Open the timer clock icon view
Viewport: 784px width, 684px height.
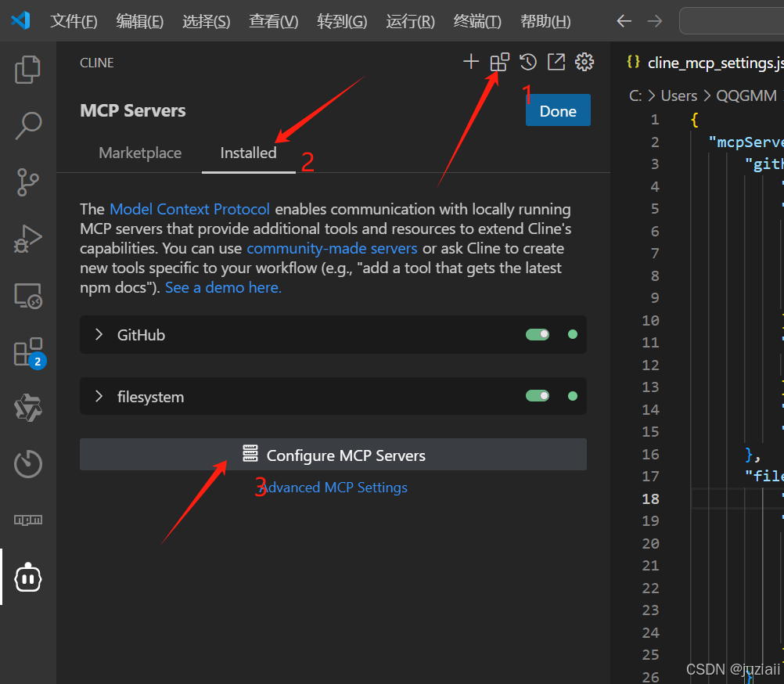(27, 464)
